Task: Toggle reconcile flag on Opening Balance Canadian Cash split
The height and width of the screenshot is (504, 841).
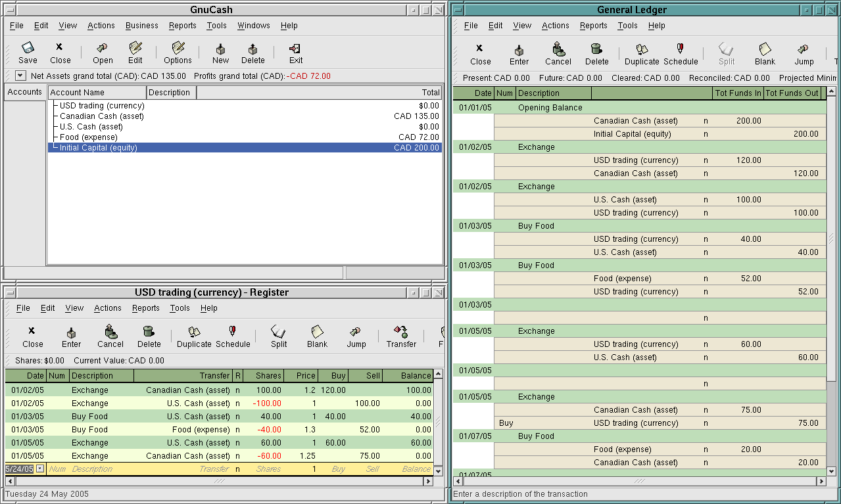Action: 706,121
